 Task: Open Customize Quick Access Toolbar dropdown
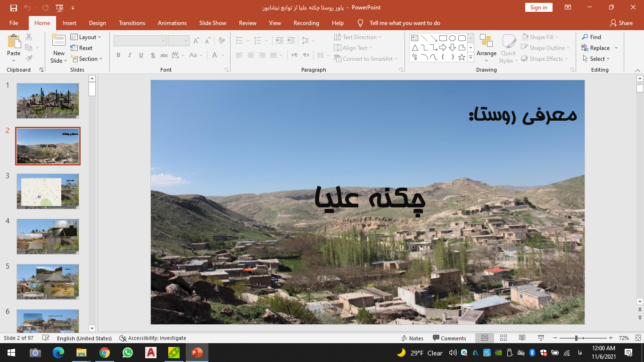click(x=73, y=8)
